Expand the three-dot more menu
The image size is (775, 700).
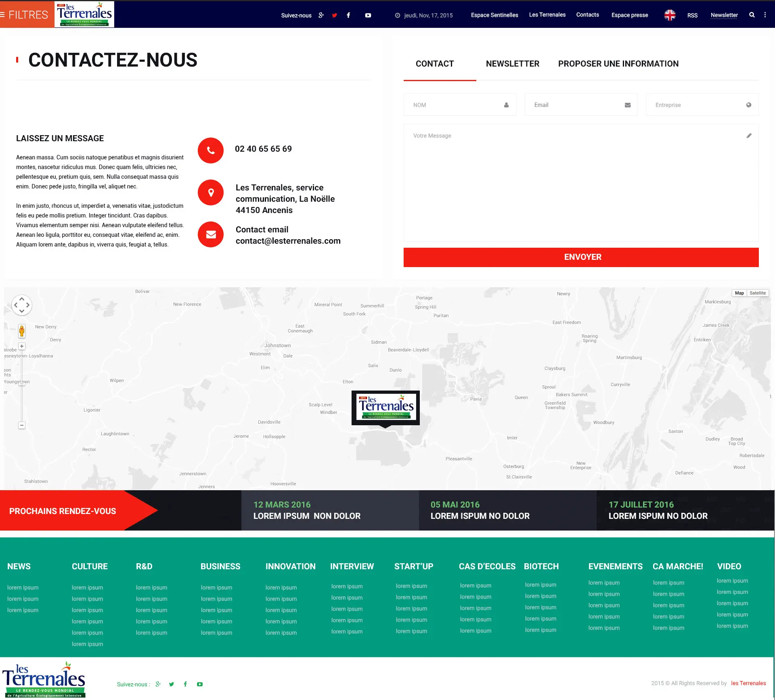tap(765, 15)
